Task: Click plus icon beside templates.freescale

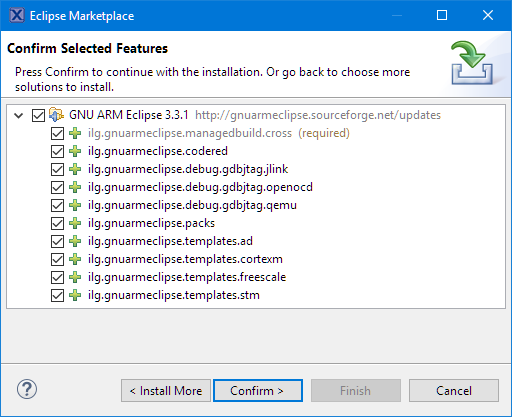Action: [x=75, y=277]
